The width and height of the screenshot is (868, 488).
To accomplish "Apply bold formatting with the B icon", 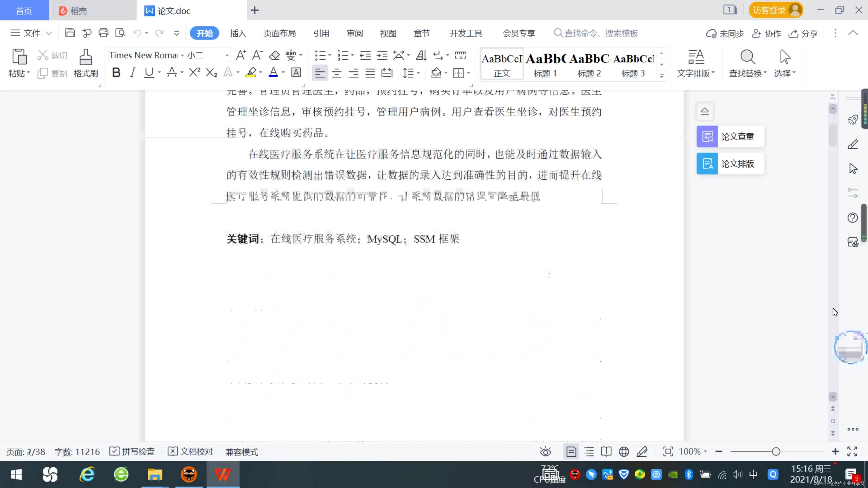I will (116, 72).
